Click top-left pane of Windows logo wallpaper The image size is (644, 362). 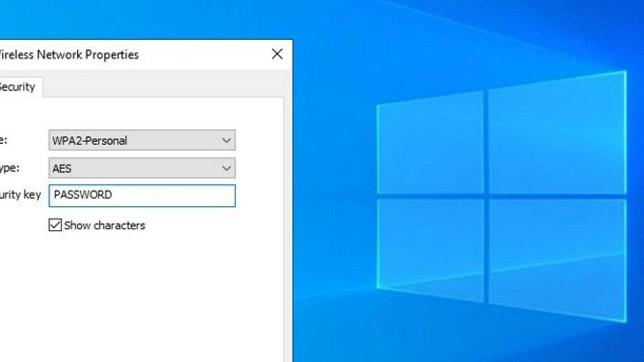click(430, 143)
